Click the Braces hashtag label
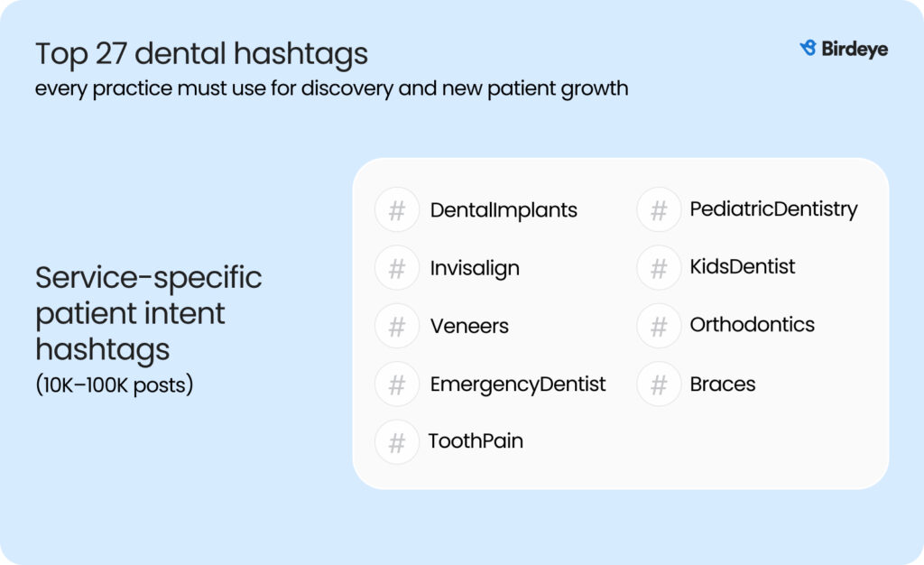 (723, 384)
